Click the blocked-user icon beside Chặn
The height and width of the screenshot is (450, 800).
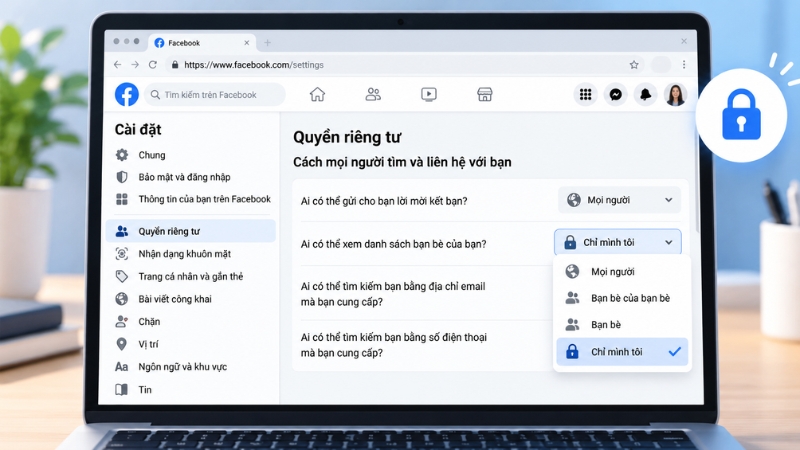click(x=121, y=321)
